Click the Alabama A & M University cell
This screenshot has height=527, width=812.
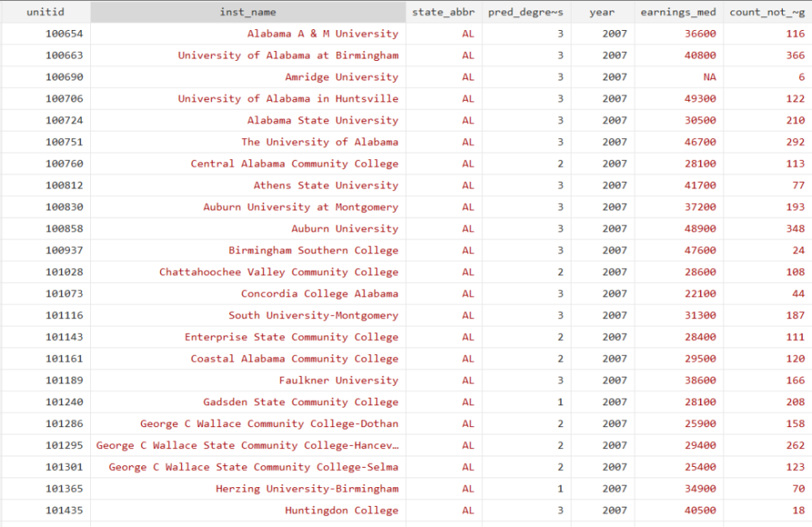[248, 33]
